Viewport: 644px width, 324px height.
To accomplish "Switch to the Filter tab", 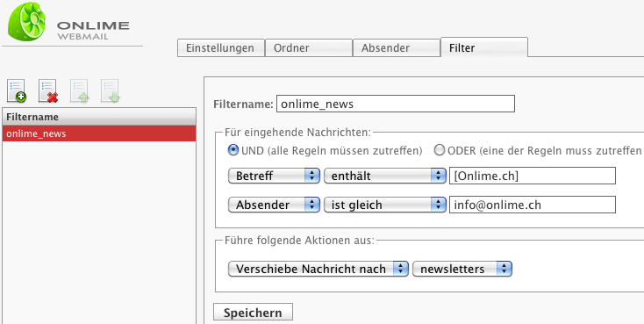I will (x=484, y=47).
